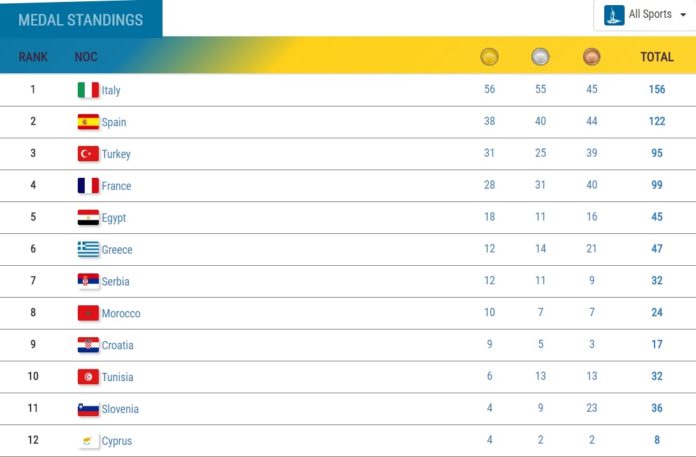Click the gold medal column icon

click(489, 57)
